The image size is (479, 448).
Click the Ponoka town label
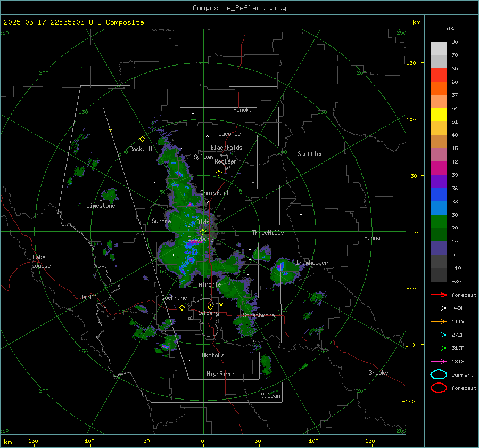tap(243, 110)
